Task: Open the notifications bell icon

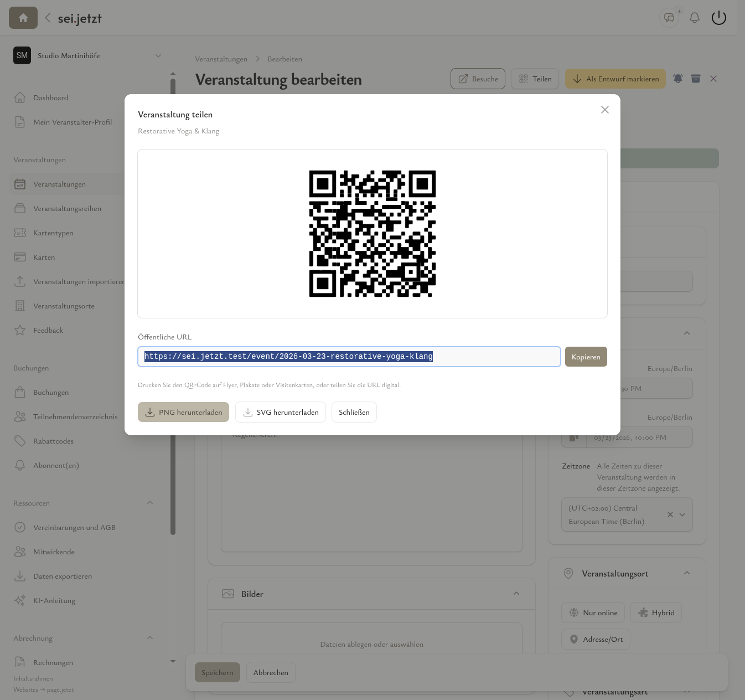Action: [x=694, y=17]
